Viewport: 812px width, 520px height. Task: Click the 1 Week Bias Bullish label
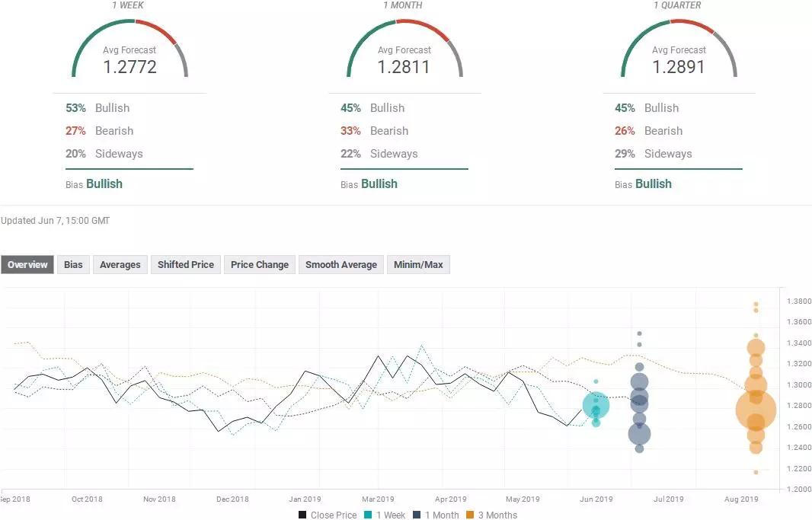[x=94, y=184]
